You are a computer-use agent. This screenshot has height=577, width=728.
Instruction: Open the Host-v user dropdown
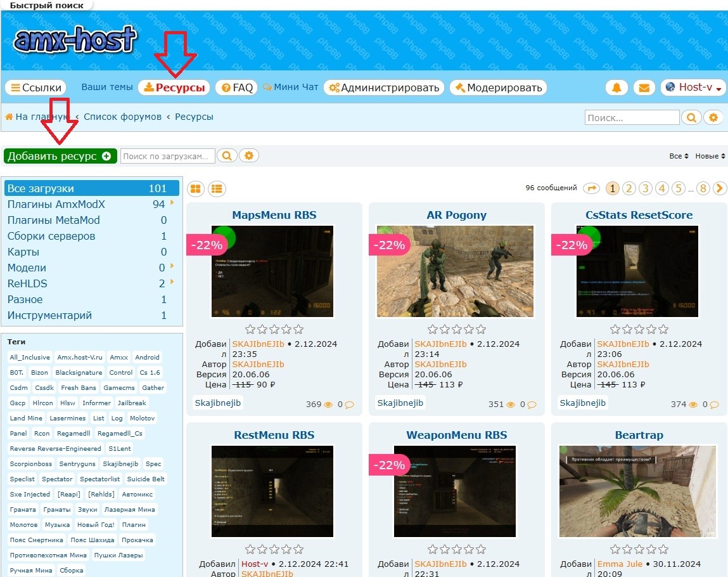[693, 88]
